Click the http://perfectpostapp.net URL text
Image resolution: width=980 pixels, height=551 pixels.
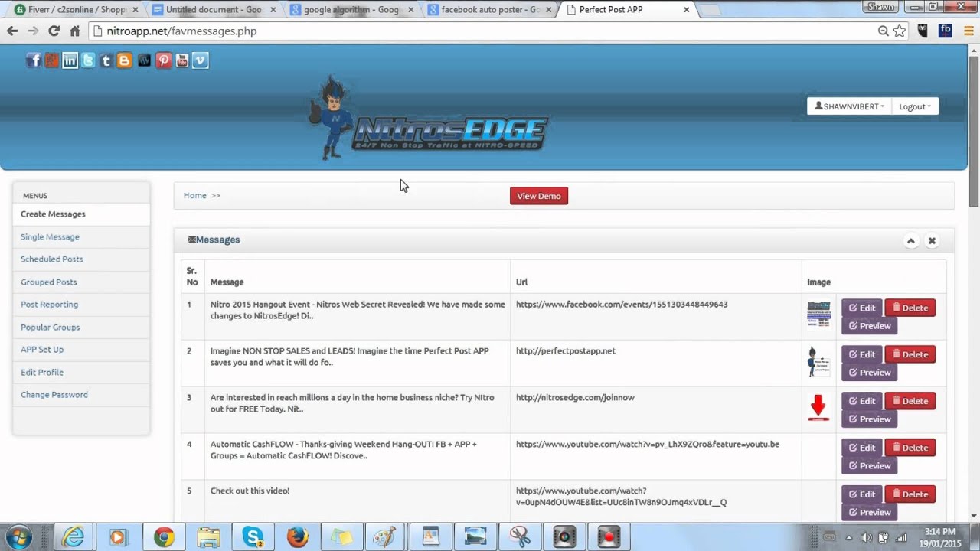pos(566,351)
